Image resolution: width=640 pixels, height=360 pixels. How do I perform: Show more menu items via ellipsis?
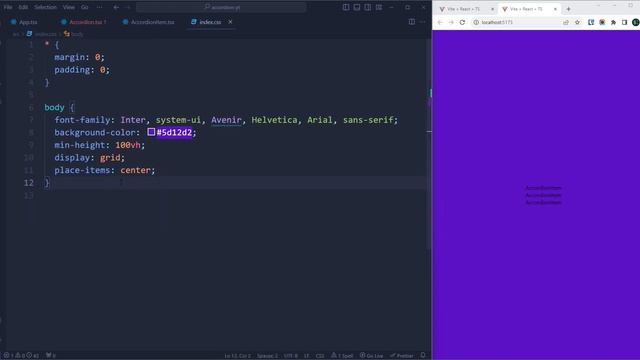[x=99, y=7]
